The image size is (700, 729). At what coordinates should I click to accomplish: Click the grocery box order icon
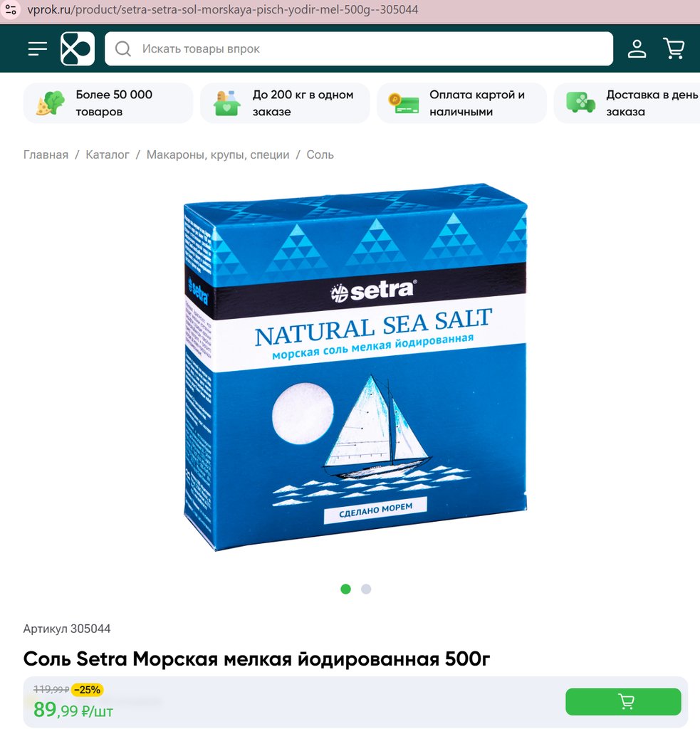(x=227, y=103)
